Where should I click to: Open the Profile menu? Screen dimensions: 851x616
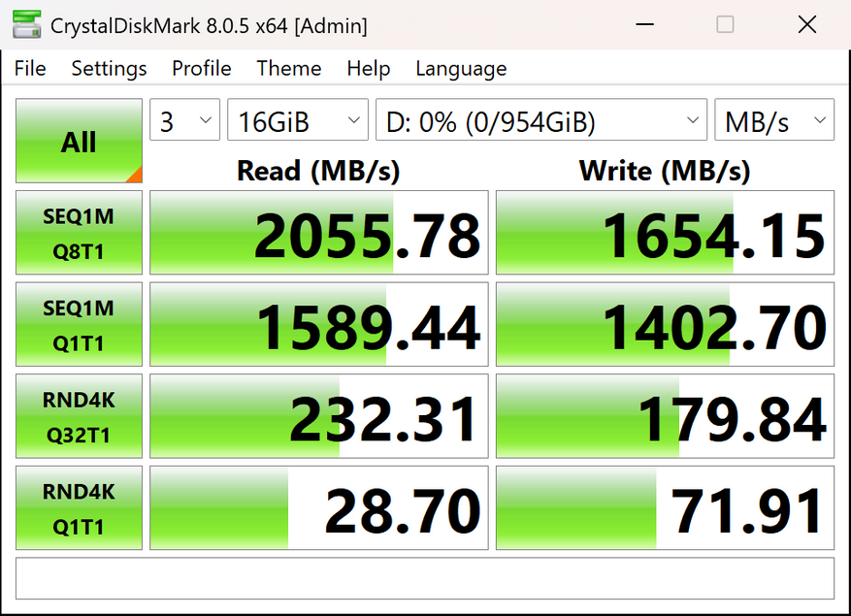tap(202, 68)
